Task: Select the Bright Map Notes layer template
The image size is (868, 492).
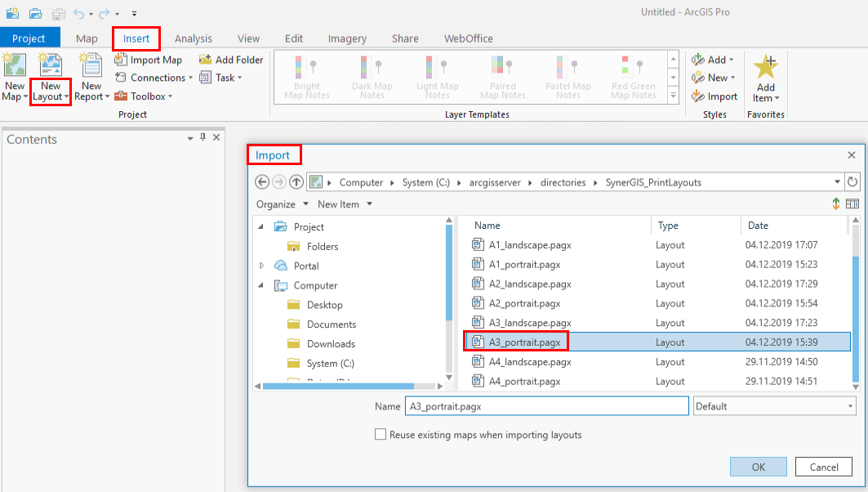Action: point(307,76)
